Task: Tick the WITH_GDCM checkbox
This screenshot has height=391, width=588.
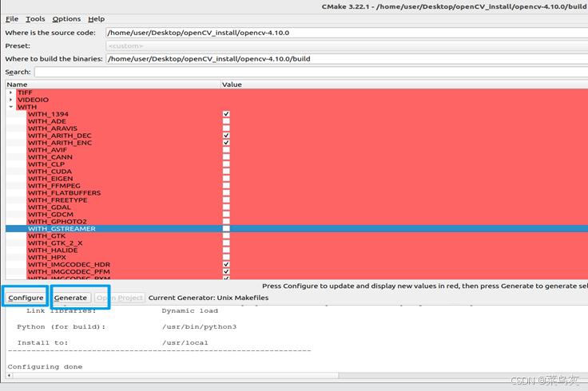Action: [x=226, y=214]
